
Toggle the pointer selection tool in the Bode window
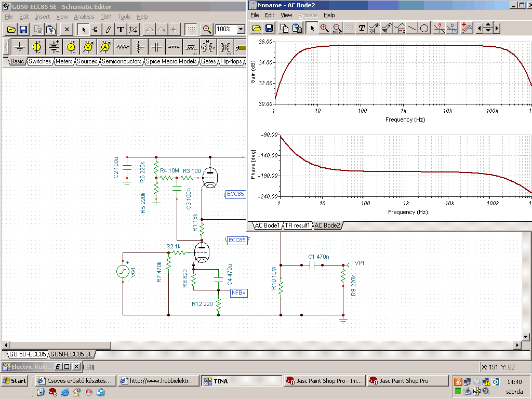(x=311, y=28)
